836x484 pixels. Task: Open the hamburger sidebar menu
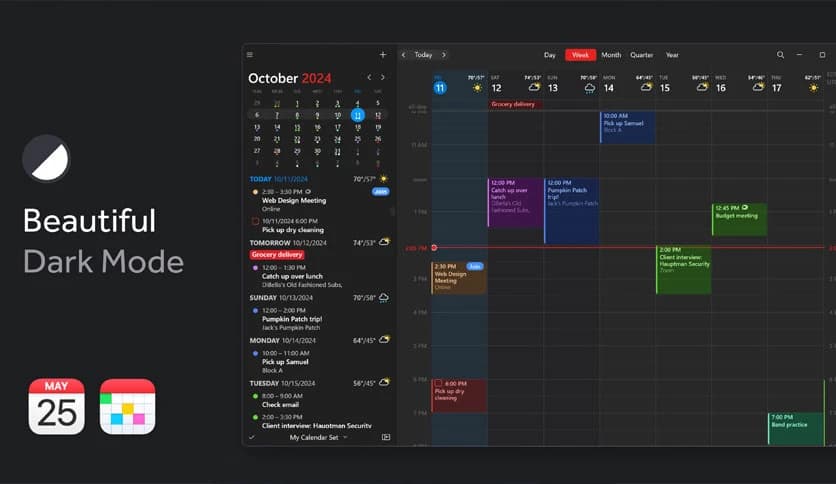coord(250,54)
